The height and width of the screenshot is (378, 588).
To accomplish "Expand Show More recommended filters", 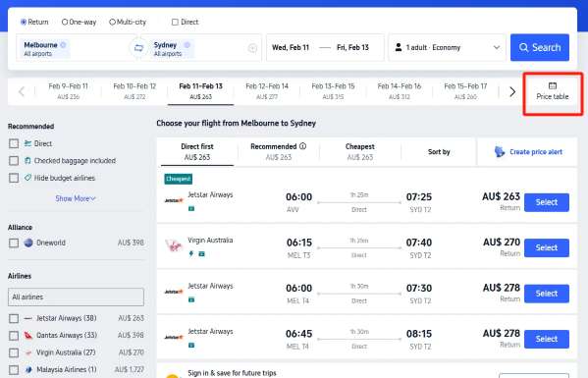I will 76,198.
